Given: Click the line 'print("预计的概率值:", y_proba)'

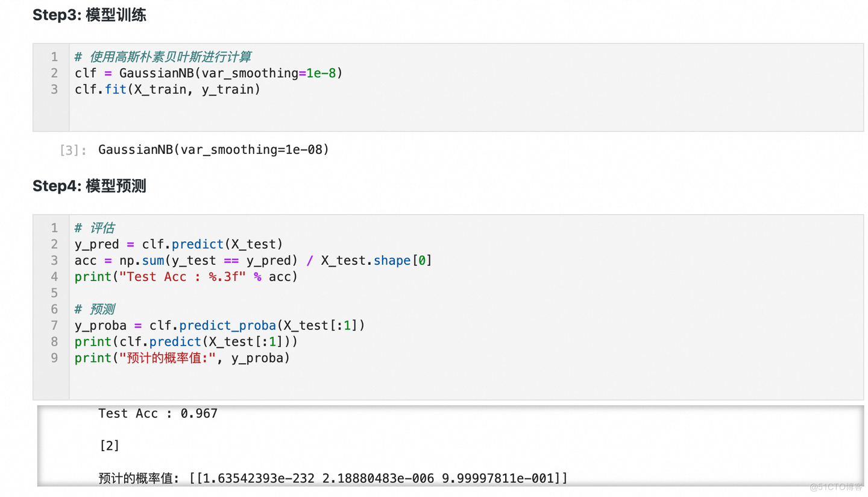Looking at the screenshot, I should pos(183,358).
